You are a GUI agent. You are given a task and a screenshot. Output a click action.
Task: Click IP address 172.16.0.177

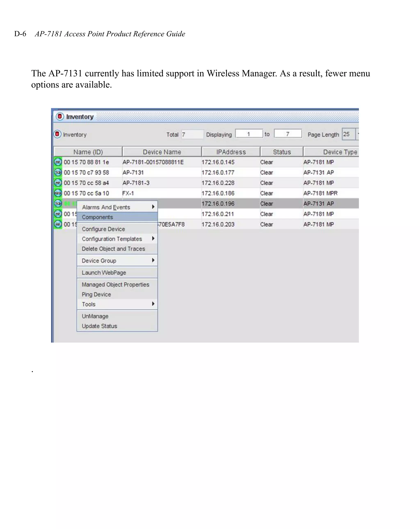(x=218, y=173)
